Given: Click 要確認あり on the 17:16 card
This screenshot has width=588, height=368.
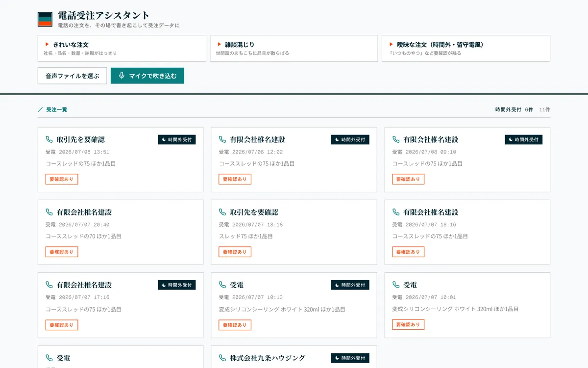Looking at the screenshot, I should pyautogui.click(x=62, y=325).
